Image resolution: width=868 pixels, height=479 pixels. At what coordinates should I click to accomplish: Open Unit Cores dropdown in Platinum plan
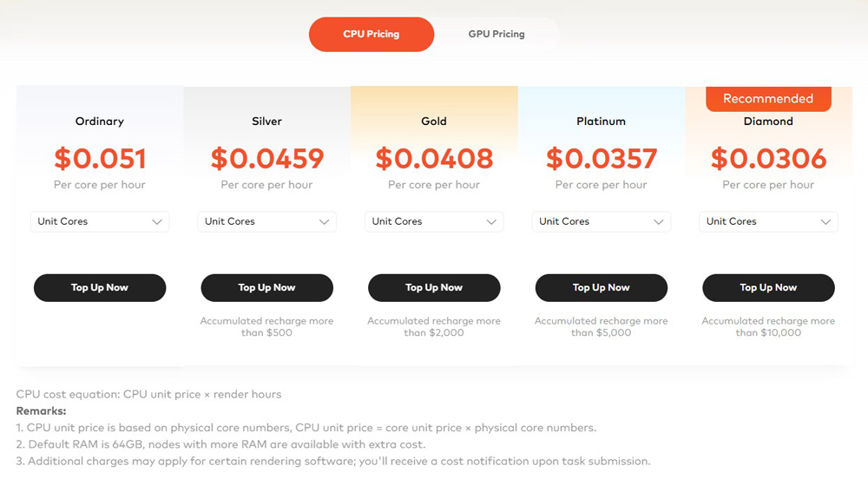(602, 221)
